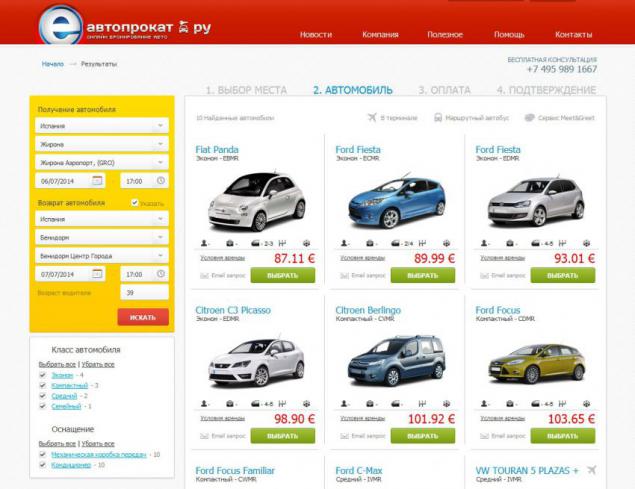Viewport: 635px width, 489px height.
Task: Expand pickup city dropdown Жирона
Action: [102, 144]
